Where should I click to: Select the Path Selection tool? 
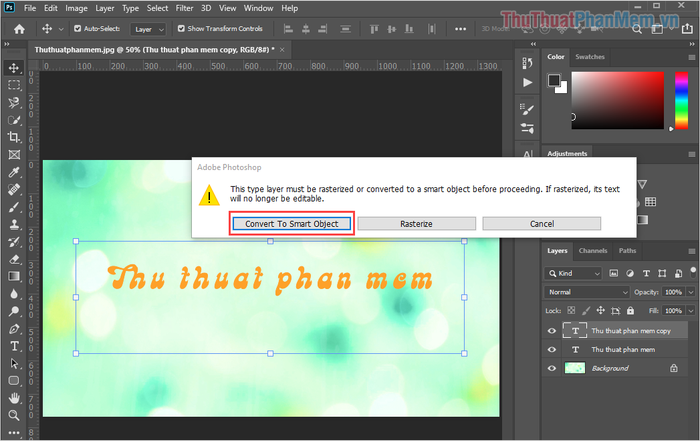[x=14, y=363]
